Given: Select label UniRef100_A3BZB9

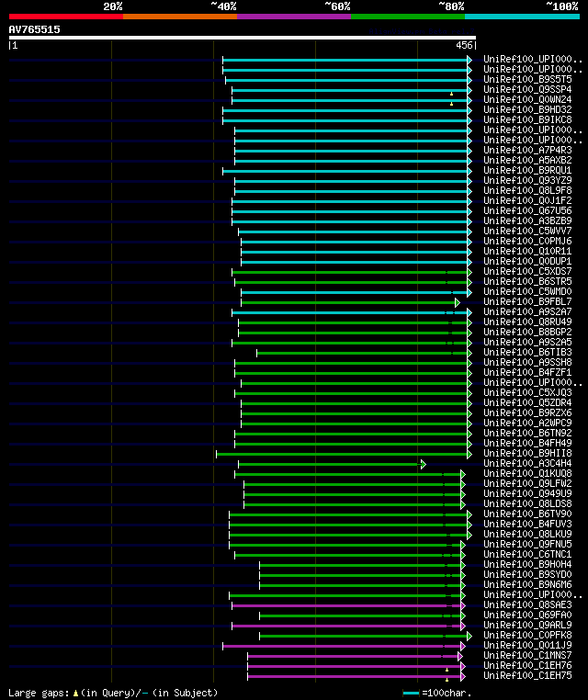Looking at the screenshot, I should click(x=527, y=220).
